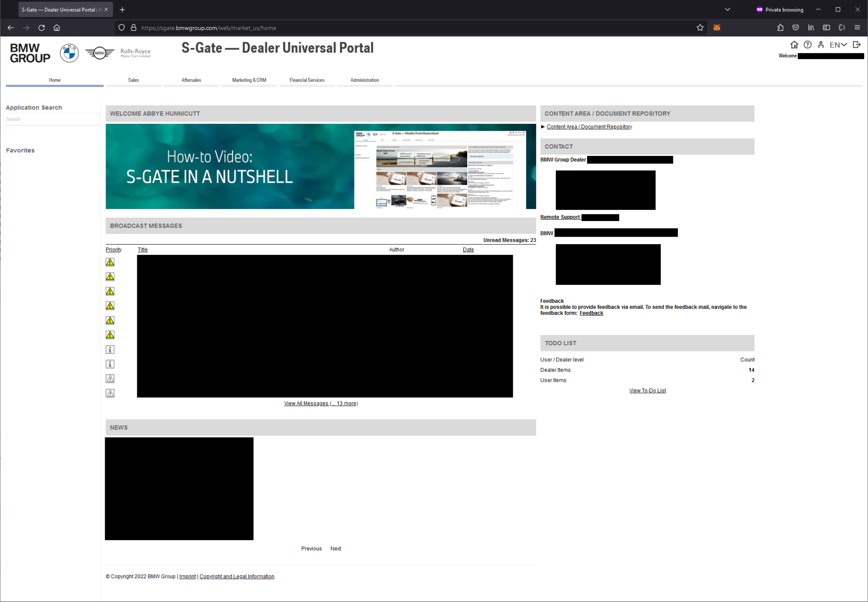Sort broadcast messages by Date
The height and width of the screenshot is (602, 868).
[x=468, y=250]
